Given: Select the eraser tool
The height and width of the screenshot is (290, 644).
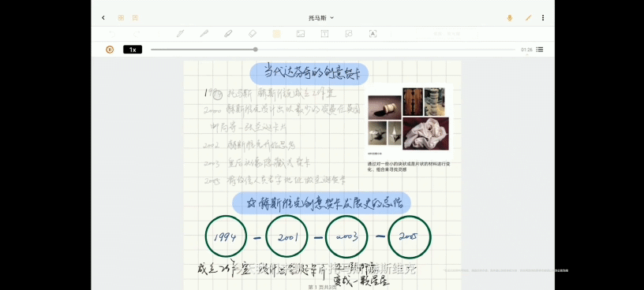Looking at the screenshot, I should point(253,34).
